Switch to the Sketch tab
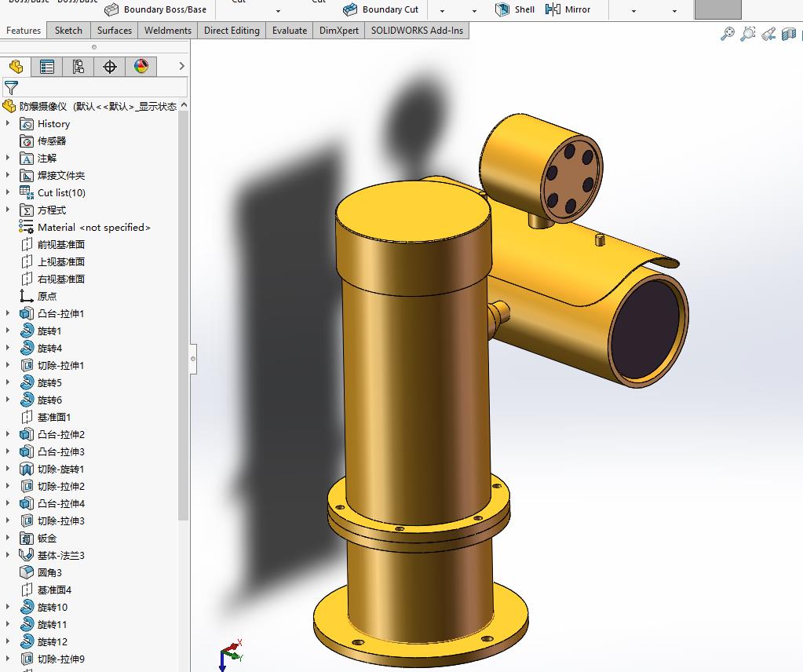Viewport: 803px width, 672px height. click(x=68, y=31)
